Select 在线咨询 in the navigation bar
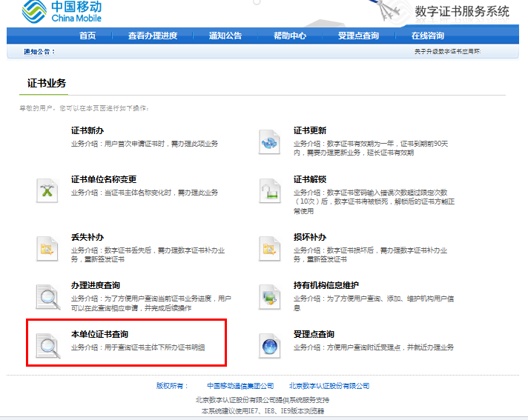Screen dimensions: 528x420 click(428, 36)
